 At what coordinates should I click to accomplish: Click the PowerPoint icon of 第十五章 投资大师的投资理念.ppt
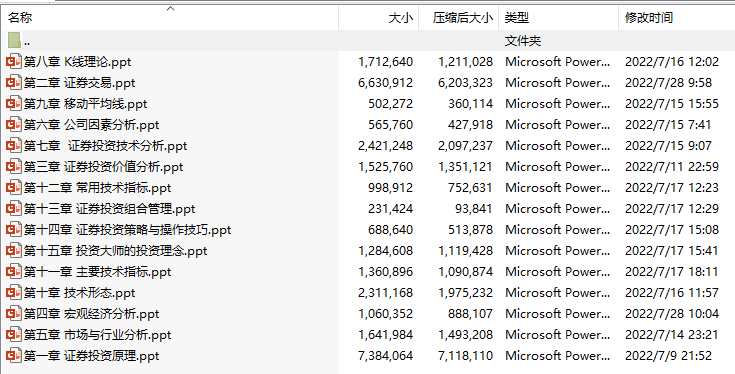[14, 251]
